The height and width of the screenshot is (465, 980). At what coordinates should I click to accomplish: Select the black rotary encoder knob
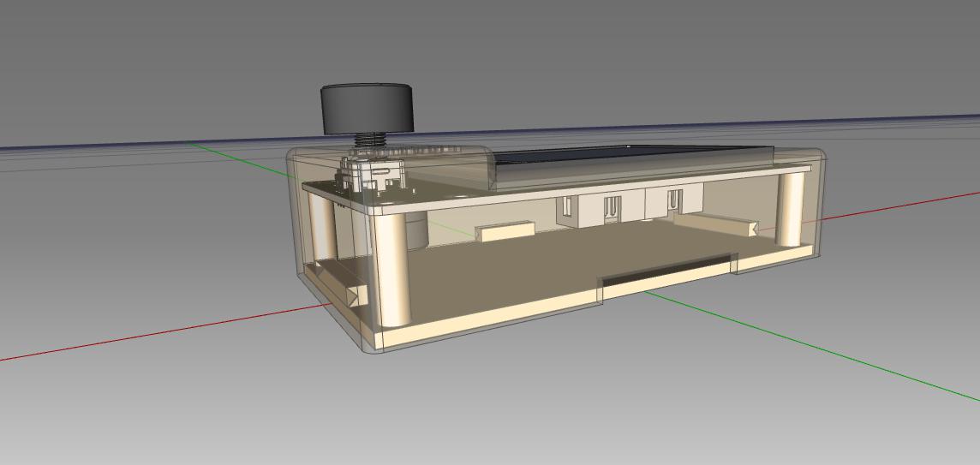point(367,108)
